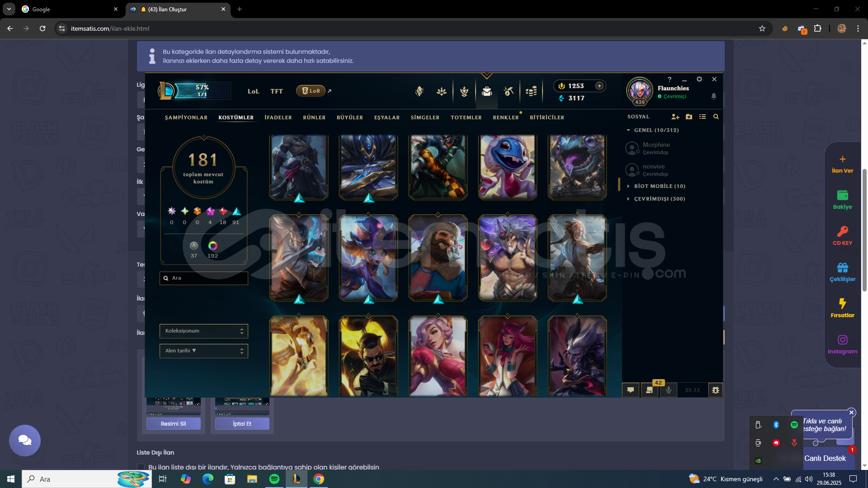This screenshot has height=488, width=868.
Task: Select the TFT game tab
Action: 277,91
